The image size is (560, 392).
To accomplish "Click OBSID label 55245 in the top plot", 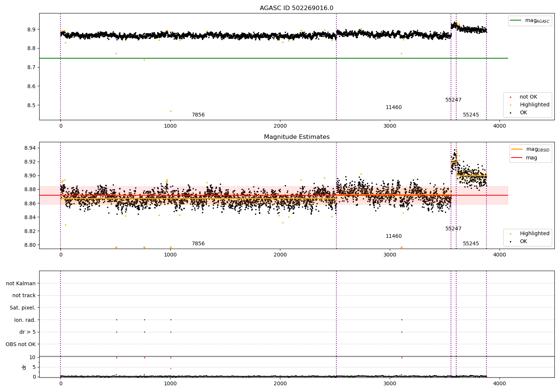I will pos(471,115).
